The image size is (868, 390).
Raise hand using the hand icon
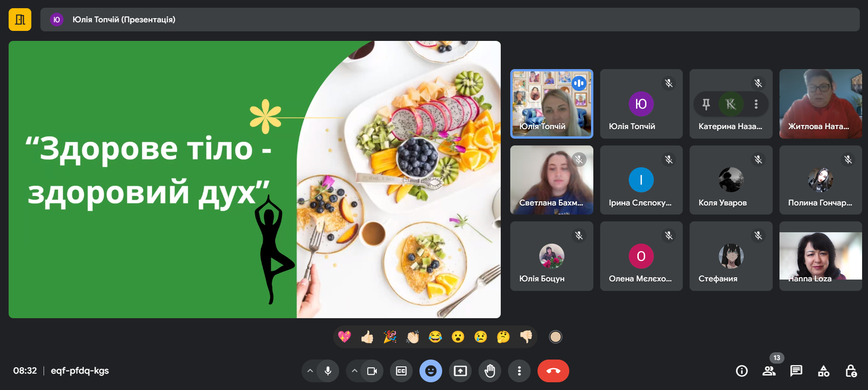[x=490, y=371]
